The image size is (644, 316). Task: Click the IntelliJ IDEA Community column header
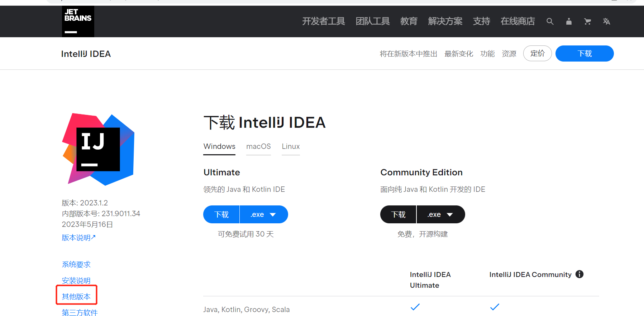[x=530, y=274]
